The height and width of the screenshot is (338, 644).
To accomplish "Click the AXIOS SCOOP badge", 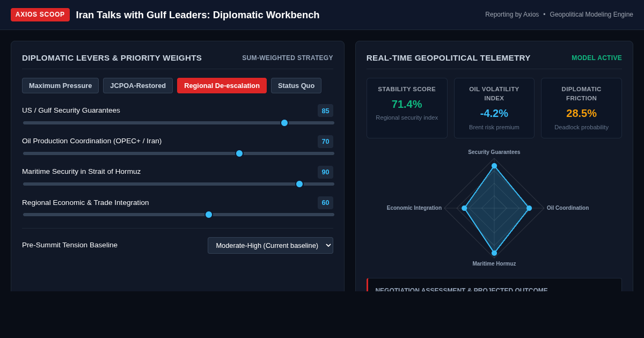I will pyautogui.click(x=40, y=14).
